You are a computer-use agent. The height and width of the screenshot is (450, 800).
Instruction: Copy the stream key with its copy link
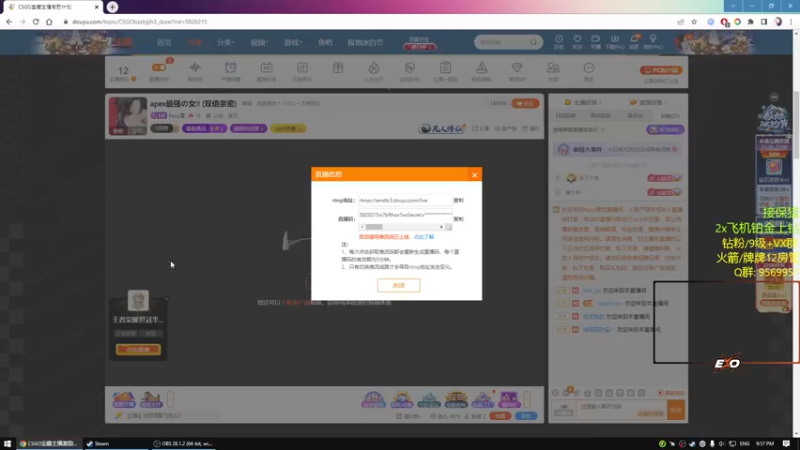pyautogui.click(x=459, y=219)
